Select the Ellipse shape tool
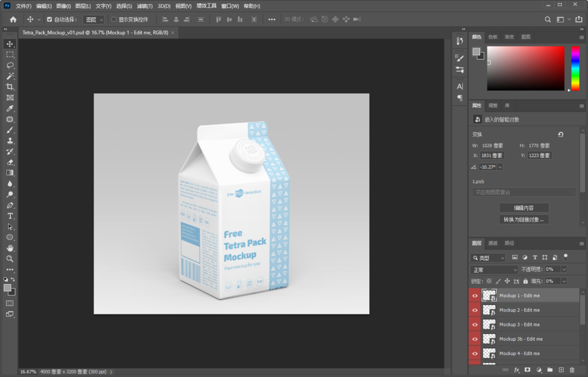The image size is (588, 377). tap(10, 237)
